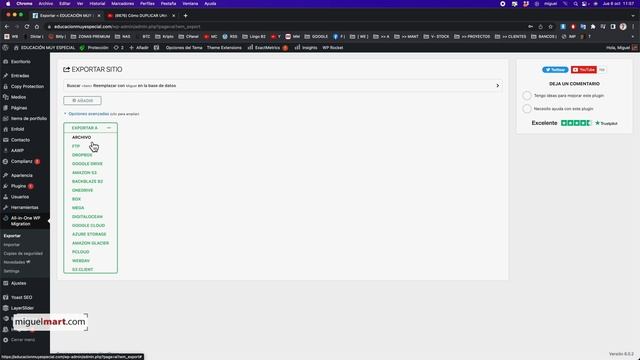Open Herramientas in sidebar

tap(24, 207)
